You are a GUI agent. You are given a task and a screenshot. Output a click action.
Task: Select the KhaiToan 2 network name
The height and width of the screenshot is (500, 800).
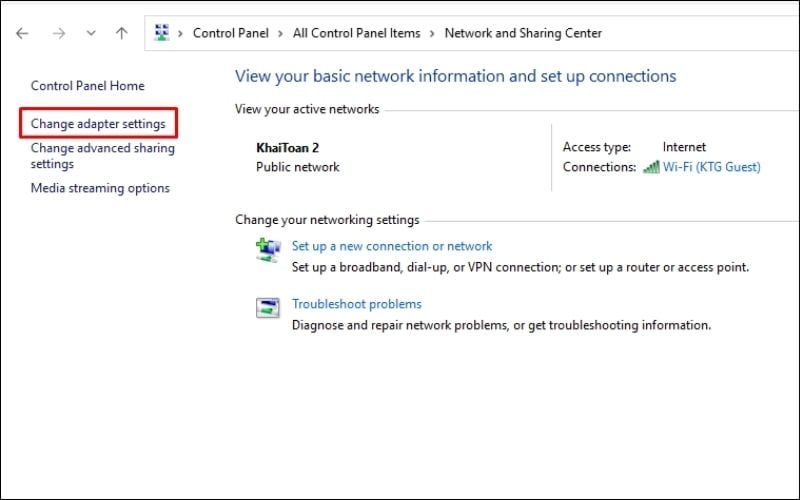click(287, 148)
